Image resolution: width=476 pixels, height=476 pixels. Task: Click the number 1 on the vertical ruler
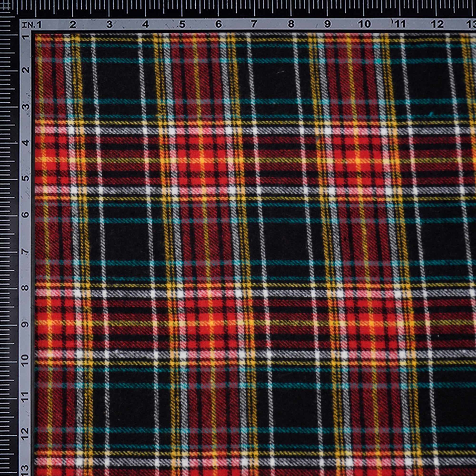[x=26, y=37]
